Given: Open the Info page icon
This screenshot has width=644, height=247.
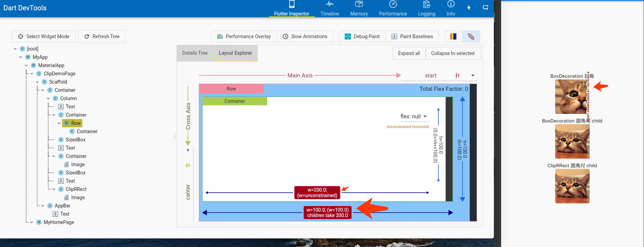Looking at the screenshot, I should point(450,4).
